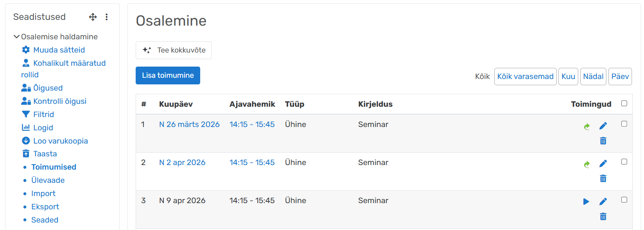Select checkbox for 9 apr 2026 row
This screenshot has width=644, height=230.
coord(624,200)
